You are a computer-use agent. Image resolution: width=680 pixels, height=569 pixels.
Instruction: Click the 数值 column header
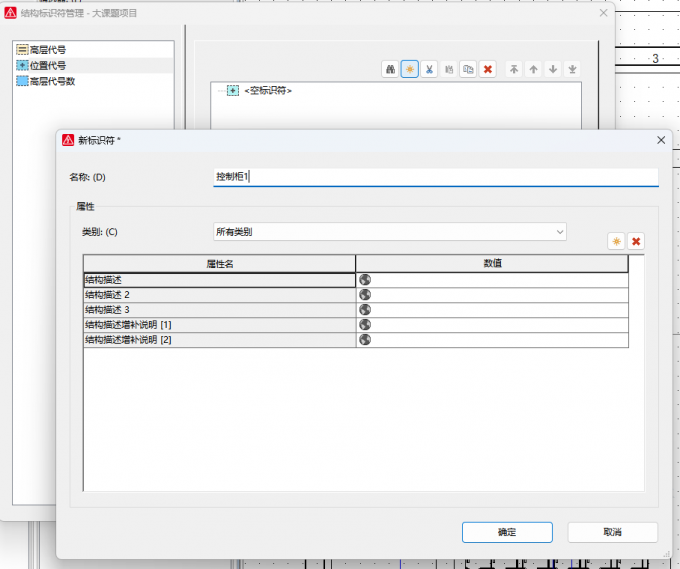click(x=492, y=264)
